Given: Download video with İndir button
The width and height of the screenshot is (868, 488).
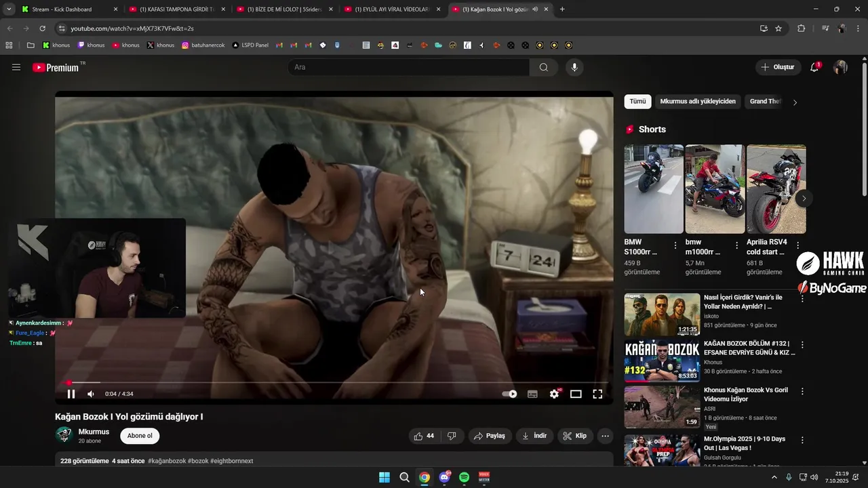Looking at the screenshot, I should pyautogui.click(x=534, y=436).
